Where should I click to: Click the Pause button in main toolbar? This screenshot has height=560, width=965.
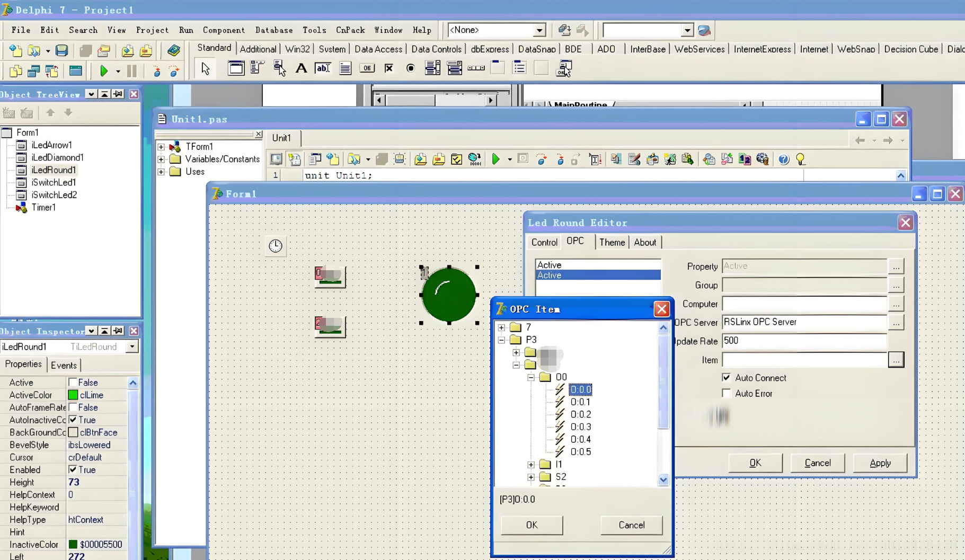[x=131, y=70]
